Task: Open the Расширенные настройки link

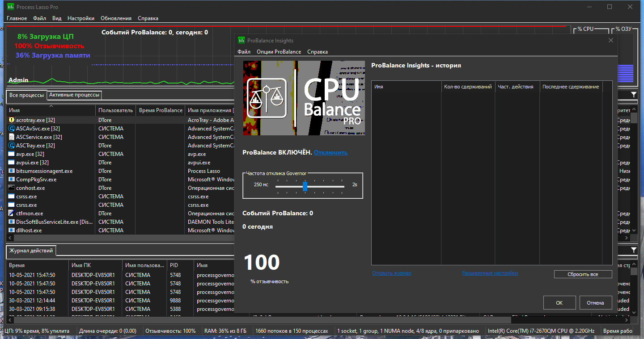Action: (x=490, y=273)
